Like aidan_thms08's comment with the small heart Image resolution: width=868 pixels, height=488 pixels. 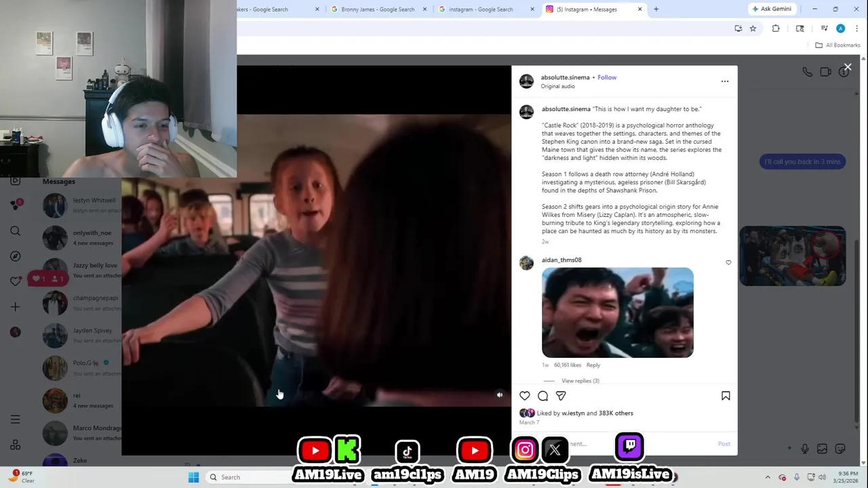click(x=728, y=262)
